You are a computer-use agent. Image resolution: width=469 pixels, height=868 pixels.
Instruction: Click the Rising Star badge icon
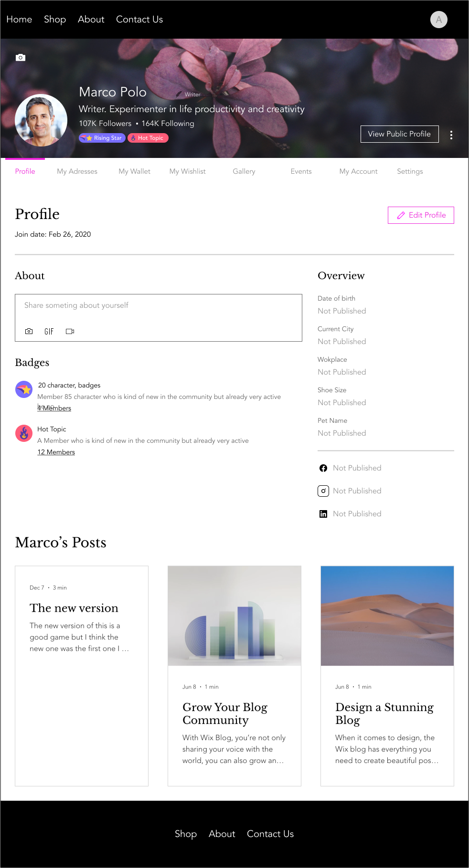point(24,389)
